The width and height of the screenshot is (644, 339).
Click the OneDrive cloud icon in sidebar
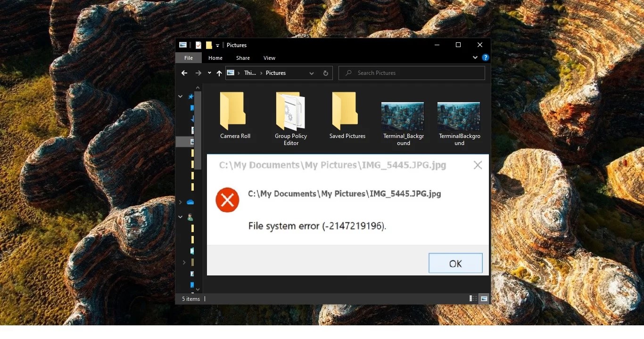coord(190,202)
